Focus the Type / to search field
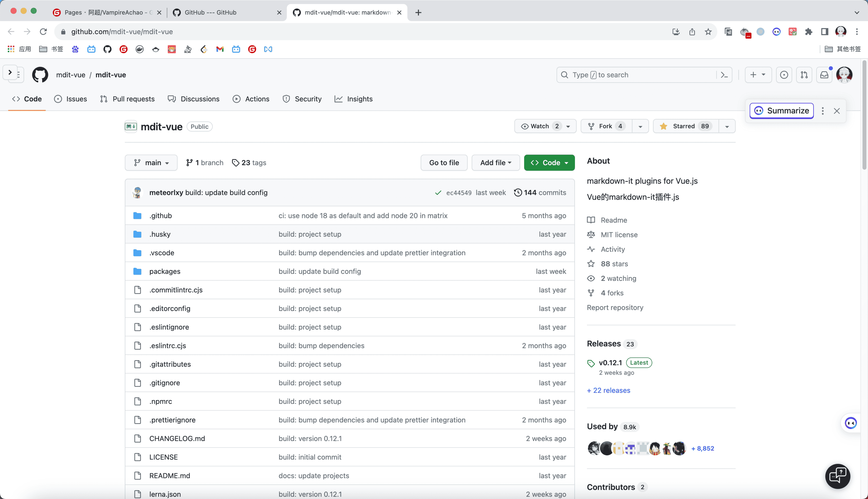868x499 pixels. [x=638, y=75]
